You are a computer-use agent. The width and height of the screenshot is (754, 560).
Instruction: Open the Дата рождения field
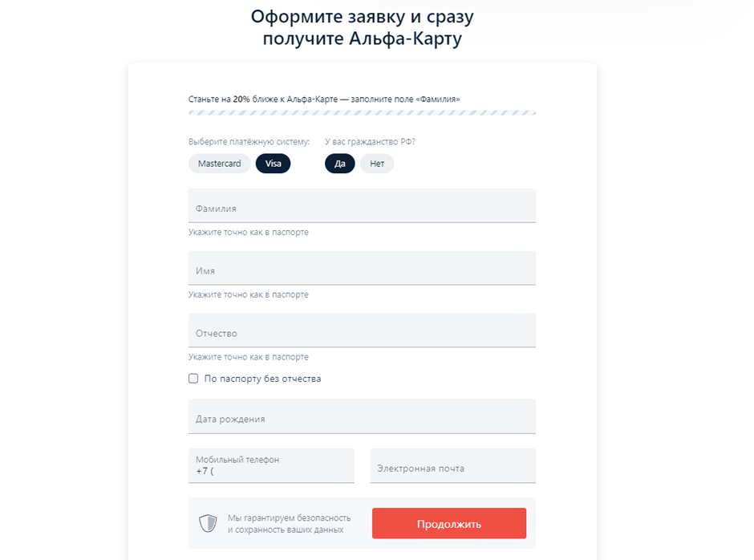[361, 416]
